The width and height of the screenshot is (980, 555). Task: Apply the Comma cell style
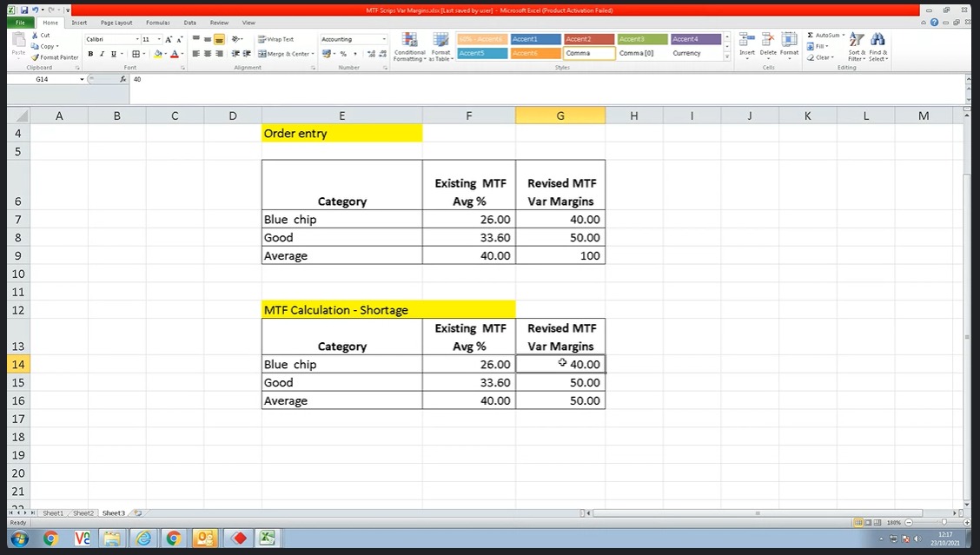pyautogui.click(x=589, y=53)
